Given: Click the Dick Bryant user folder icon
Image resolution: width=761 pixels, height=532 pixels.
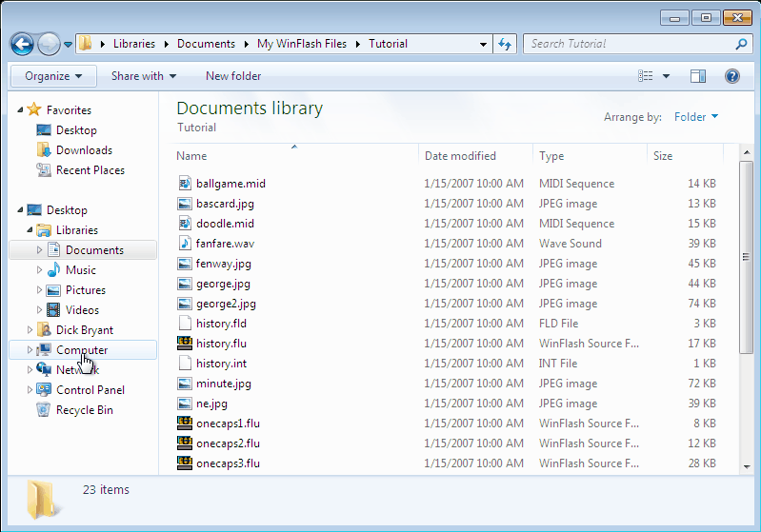Looking at the screenshot, I should pyautogui.click(x=44, y=330).
